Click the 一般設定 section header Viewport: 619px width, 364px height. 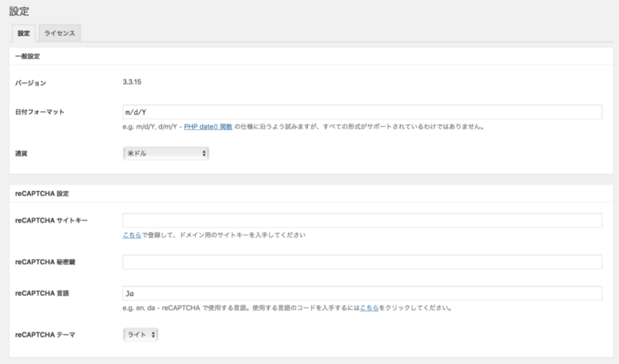coord(28,56)
